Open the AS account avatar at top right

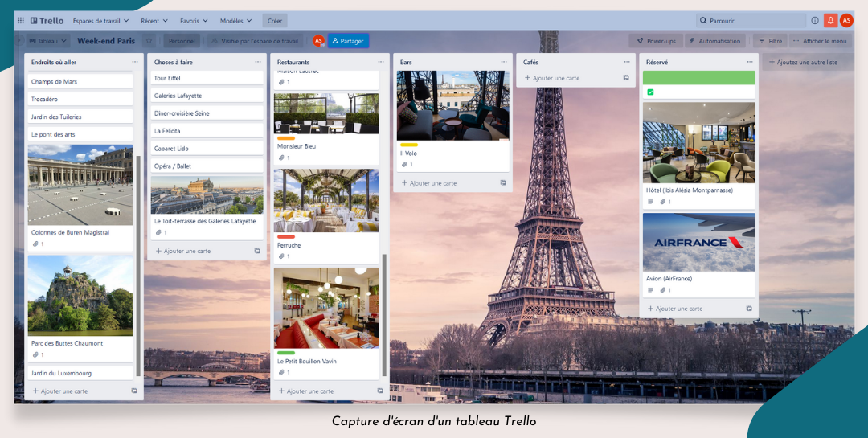click(x=846, y=21)
